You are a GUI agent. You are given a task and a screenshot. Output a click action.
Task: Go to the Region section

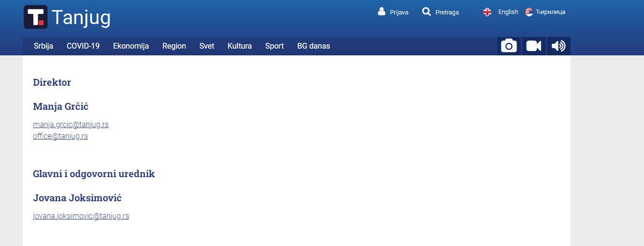point(174,46)
